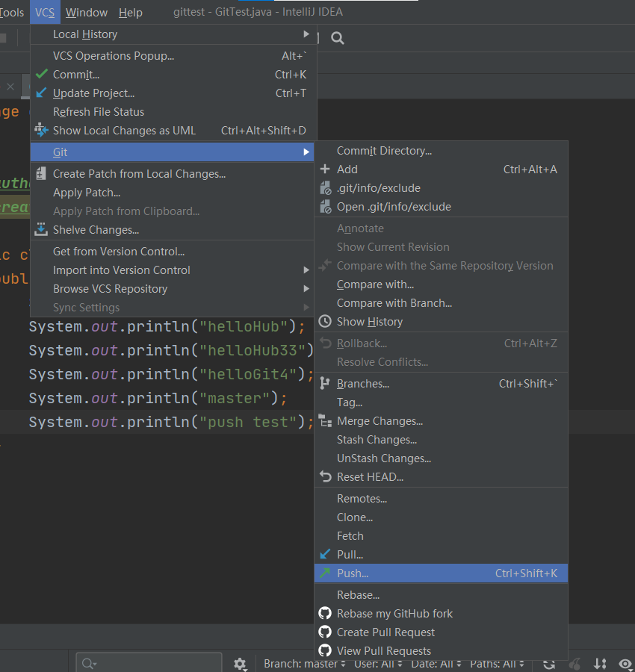Image resolution: width=635 pixels, height=672 pixels.
Task: Select Apply Patch from the VCS menu
Action: click(173, 193)
